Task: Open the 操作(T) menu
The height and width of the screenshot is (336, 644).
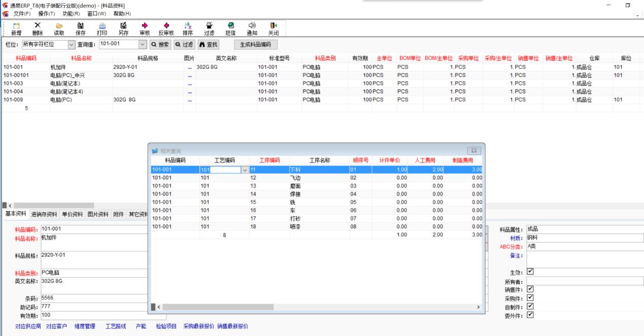Action: [x=47, y=13]
